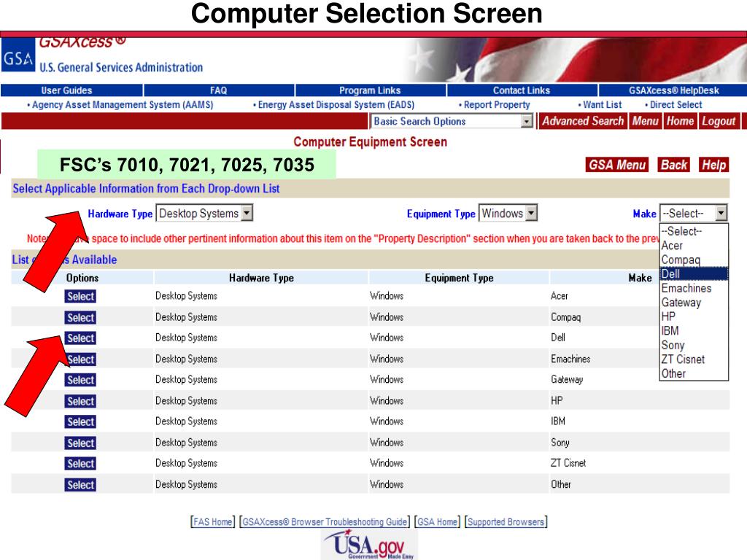This screenshot has width=747, height=560.
Task: Expand the Basic Search Options dropdown
Action: [451, 122]
